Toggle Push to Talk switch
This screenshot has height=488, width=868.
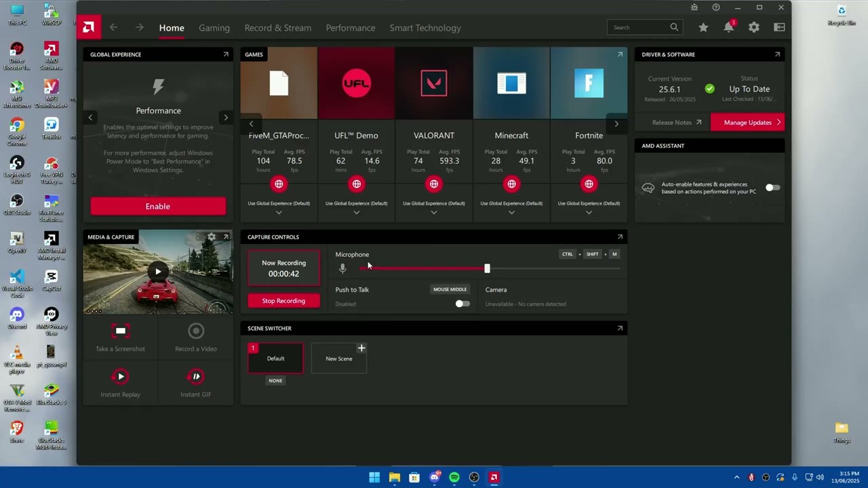[462, 304]
